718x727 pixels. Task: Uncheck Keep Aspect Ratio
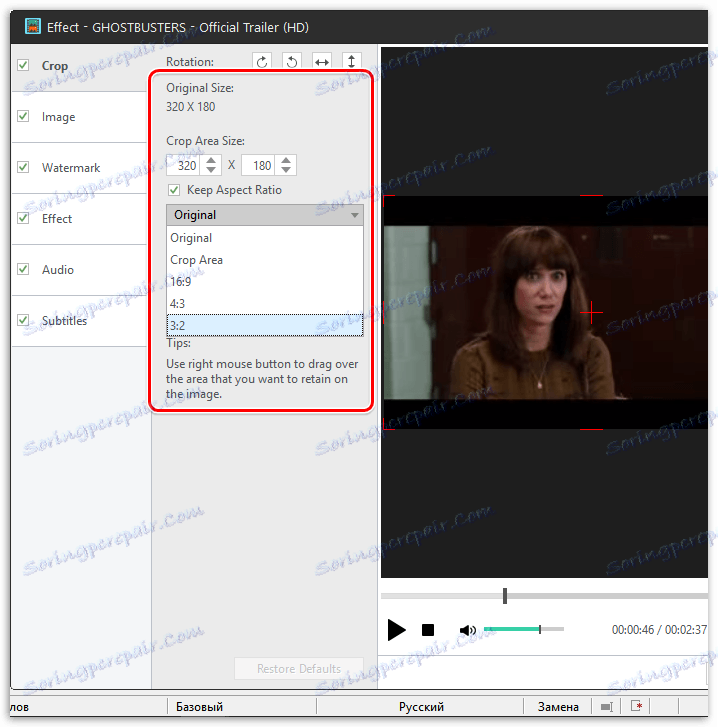(174, 190)
